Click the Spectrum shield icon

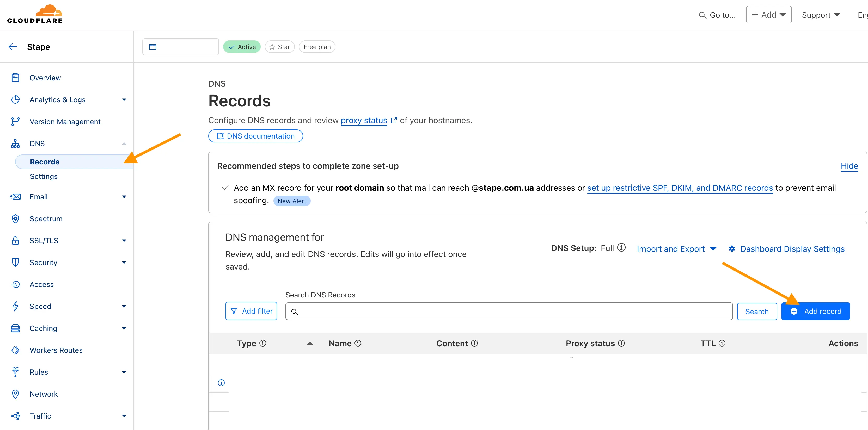pos(15,219)
